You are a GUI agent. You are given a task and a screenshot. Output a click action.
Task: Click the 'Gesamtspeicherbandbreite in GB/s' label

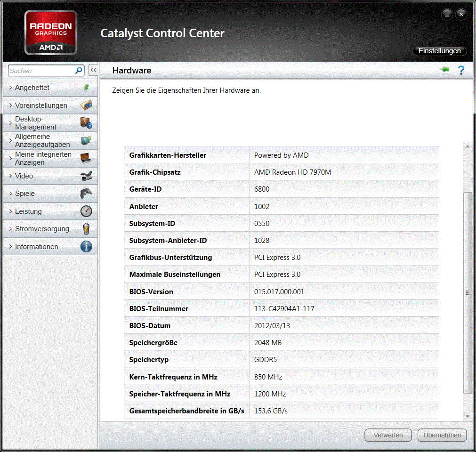coord(187,411)
